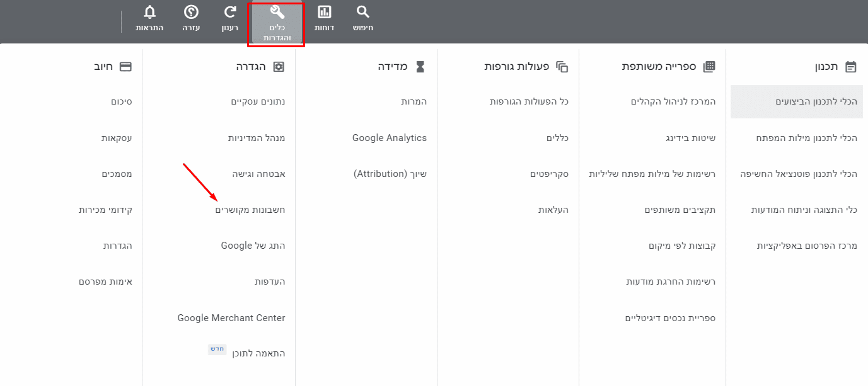Click קידומי מכירות
The width and height of the screenshot is (868, 386).
105,210
